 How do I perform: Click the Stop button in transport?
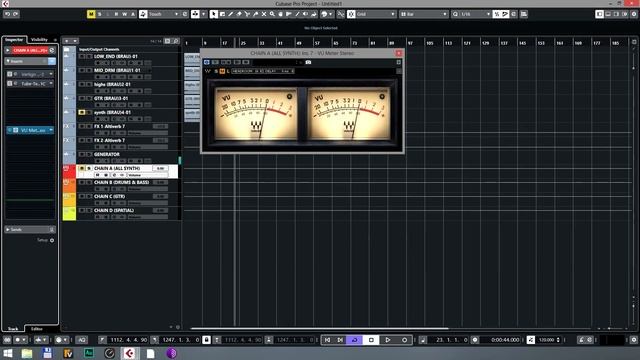pos(371,340)
